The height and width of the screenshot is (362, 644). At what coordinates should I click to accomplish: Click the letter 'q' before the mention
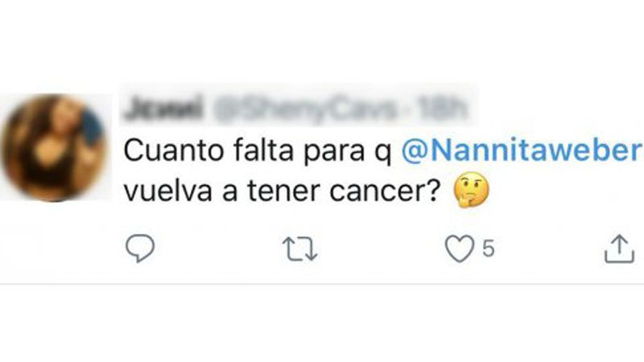(383, 154)
